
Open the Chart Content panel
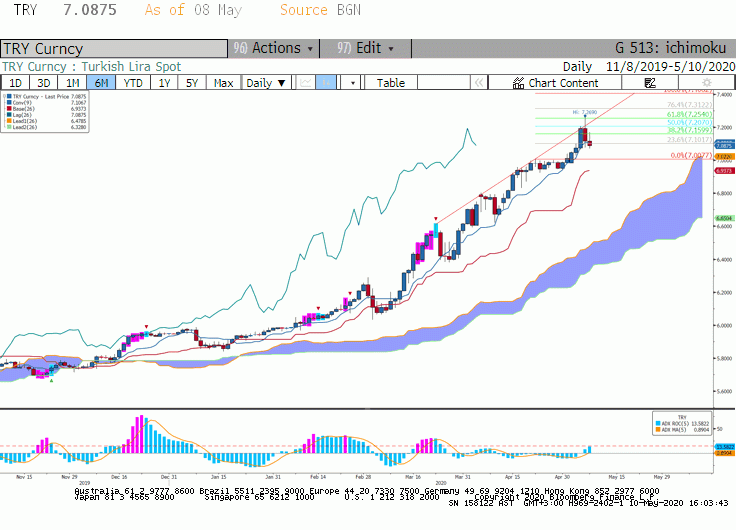point(555,83)
